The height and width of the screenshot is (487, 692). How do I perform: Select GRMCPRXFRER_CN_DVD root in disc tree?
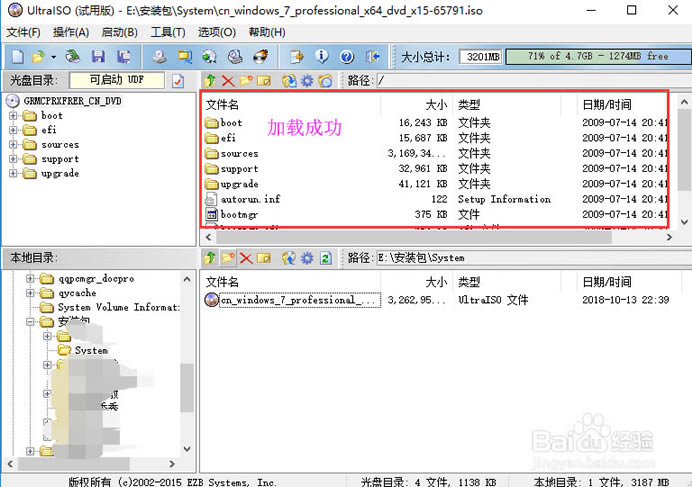(72, 101)
